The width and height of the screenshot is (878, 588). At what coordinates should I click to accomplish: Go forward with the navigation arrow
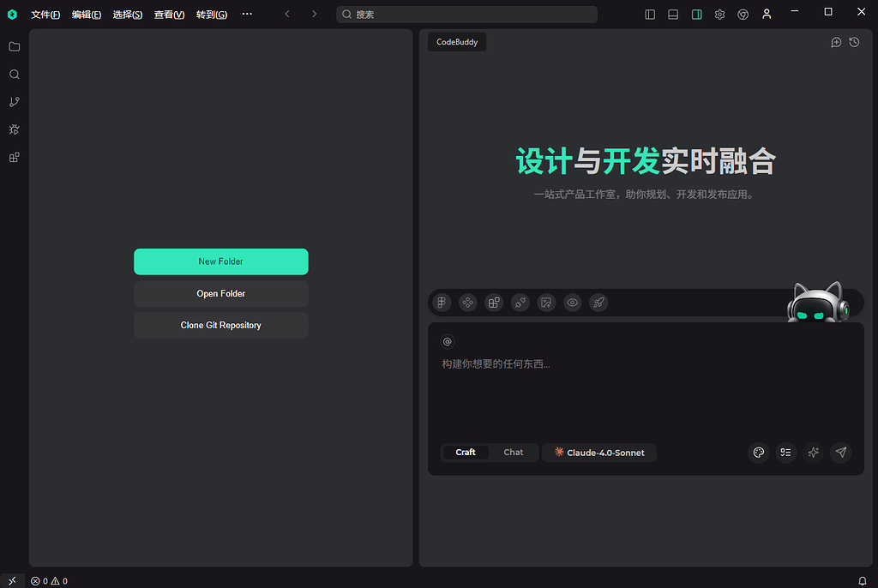click(x=314, y=14)
